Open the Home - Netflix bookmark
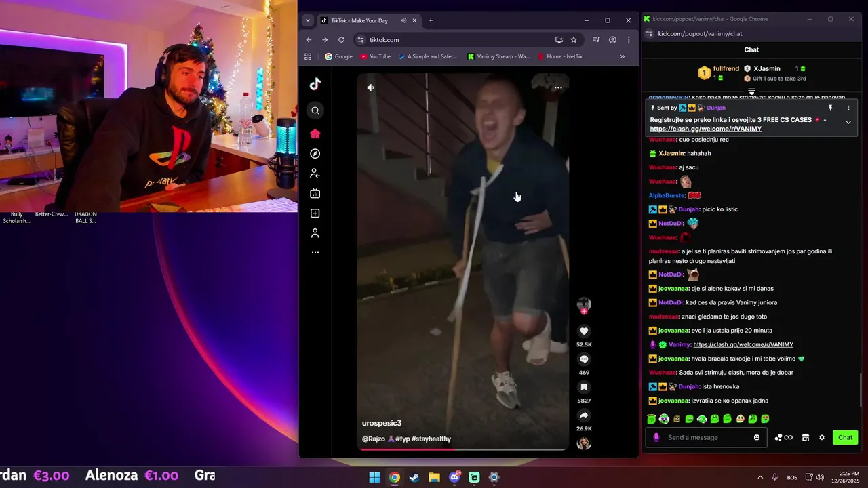The height and width of the screenshot is (488, 868). [560, 57]
